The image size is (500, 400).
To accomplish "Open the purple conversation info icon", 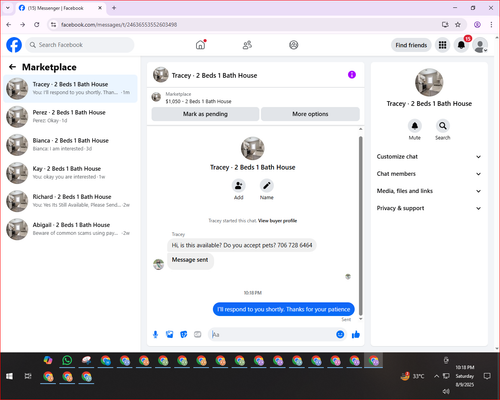I will 352,75.
